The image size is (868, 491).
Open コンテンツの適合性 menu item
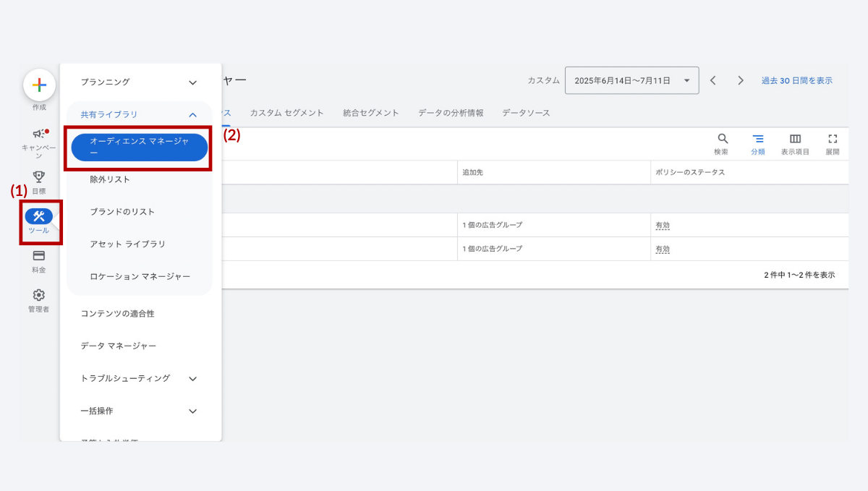(117, 314)
